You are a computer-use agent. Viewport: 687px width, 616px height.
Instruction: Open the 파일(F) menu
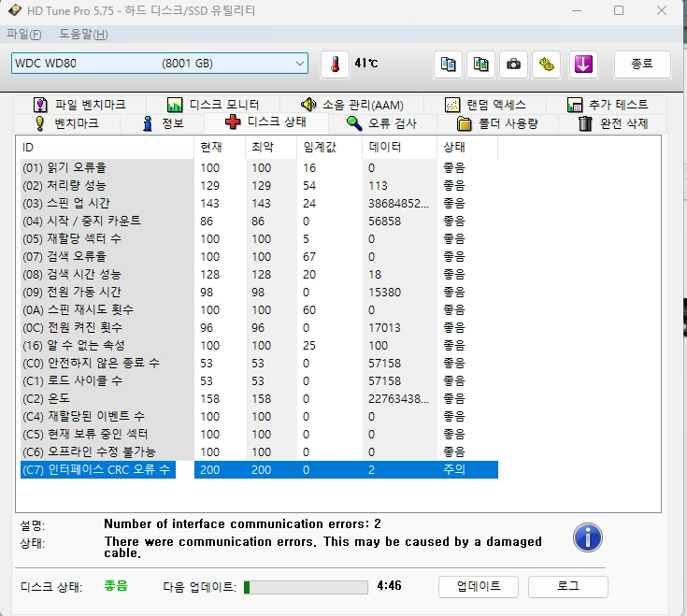click(x=24, y=35)
